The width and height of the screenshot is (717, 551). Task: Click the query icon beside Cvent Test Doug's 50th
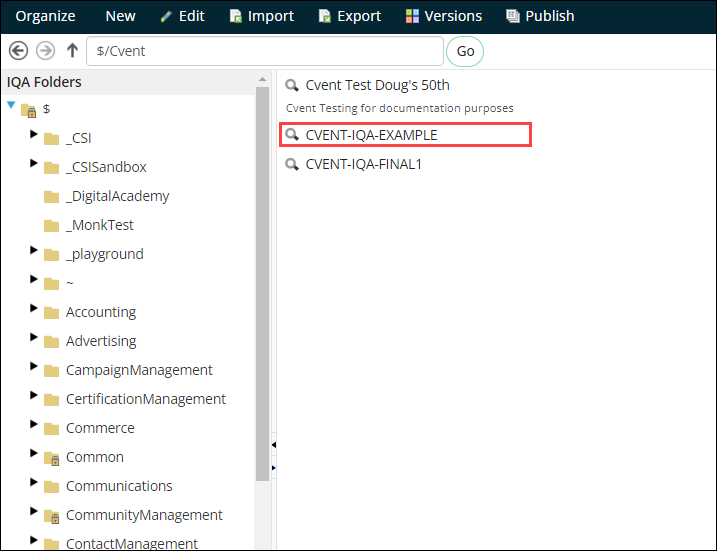tap(292, 85)
